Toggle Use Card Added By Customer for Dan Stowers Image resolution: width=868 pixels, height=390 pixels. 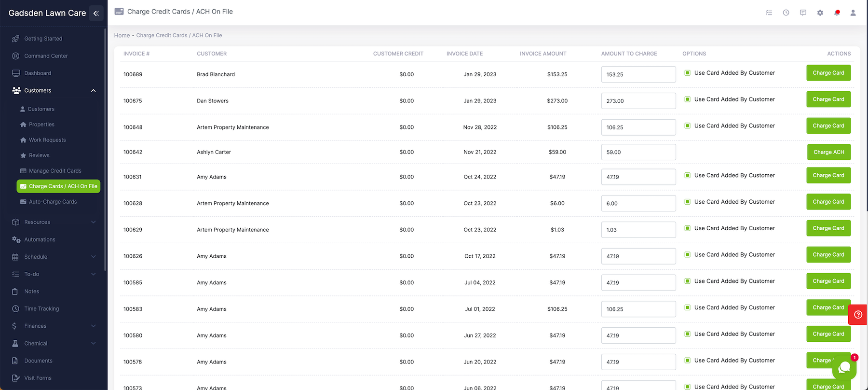pyautogui.click(x=687, y=99)
